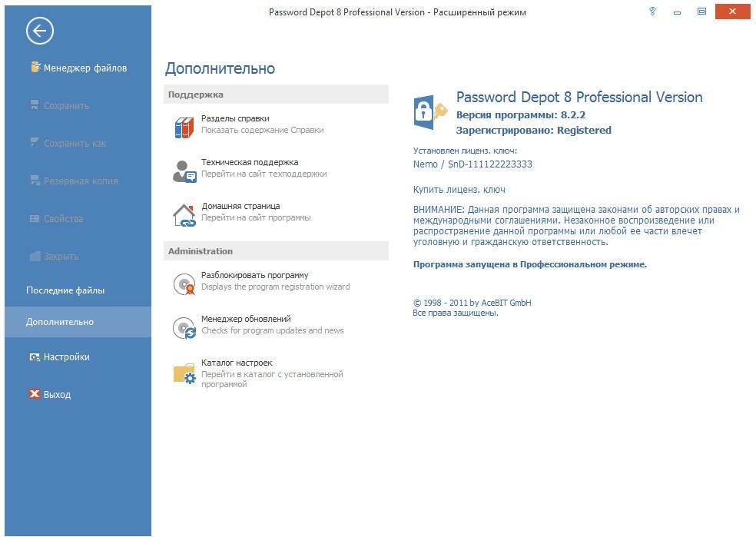Viewport: 756px width, 537px height.
Task: Click the properties icon beside Свойства
Action: coord(35,218)
